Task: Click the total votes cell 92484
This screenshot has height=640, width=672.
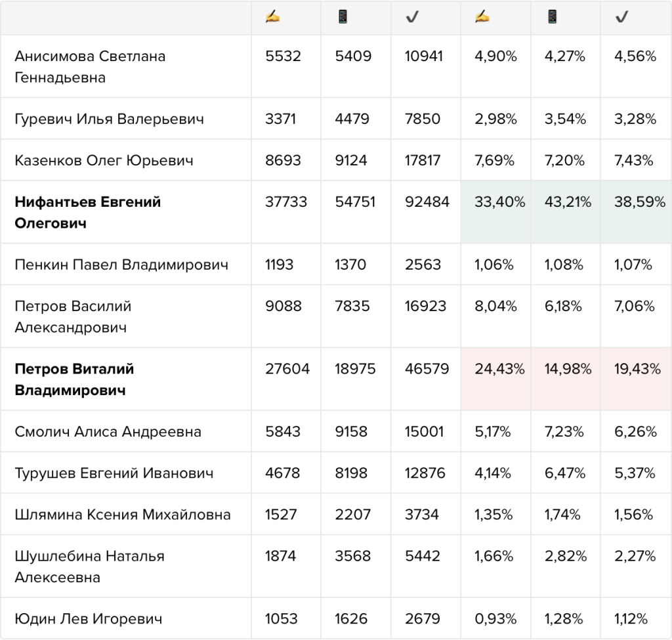Action: (427, 202)
